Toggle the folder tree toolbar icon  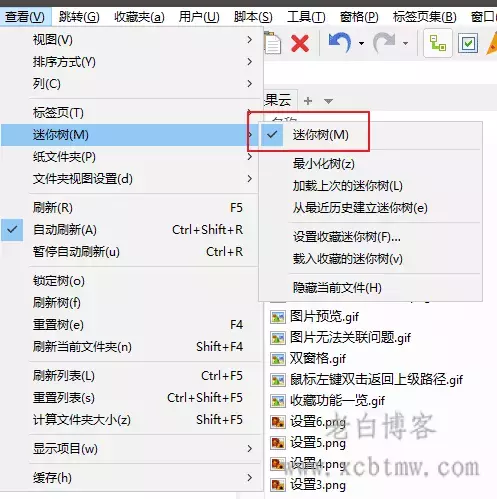437,43
